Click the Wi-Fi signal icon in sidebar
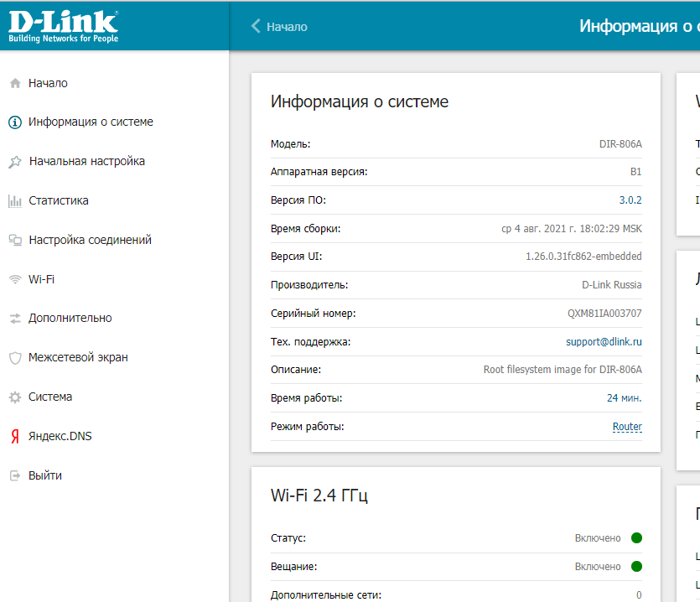The height and width of the screenshot is (602, 700). pyautogui.click(x=15, y=279)
